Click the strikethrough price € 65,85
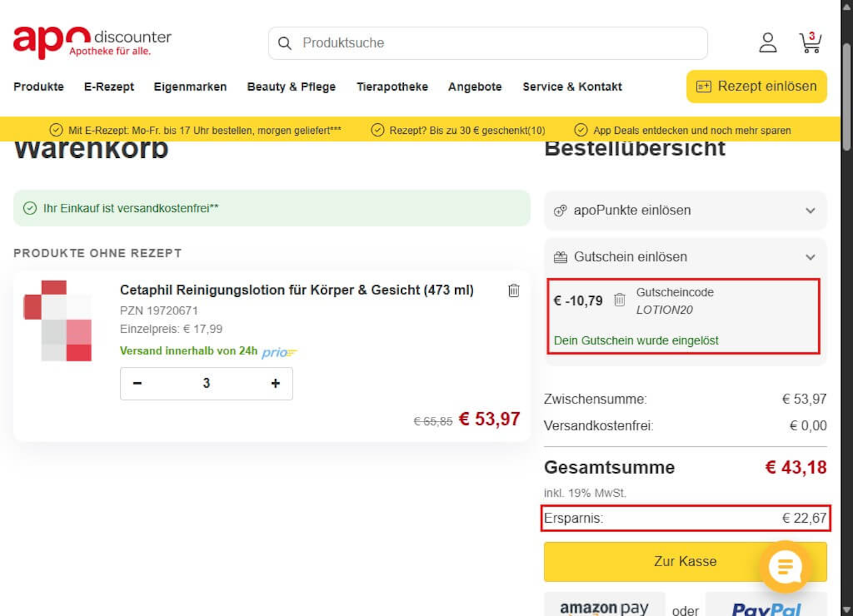The image size is (853, 616). (x=433, y=421)
